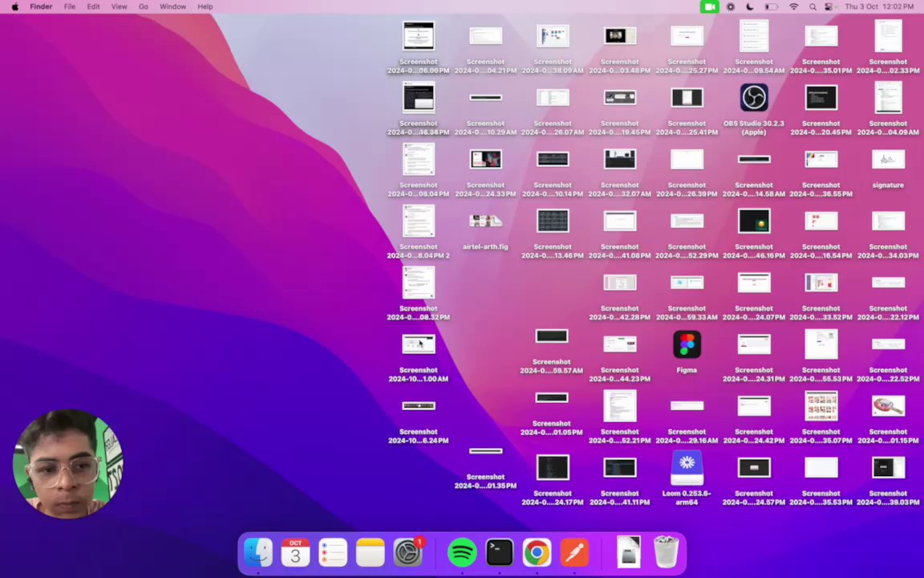
Task: Select the Figma app icon on the desktop
Action: [687, 345]
